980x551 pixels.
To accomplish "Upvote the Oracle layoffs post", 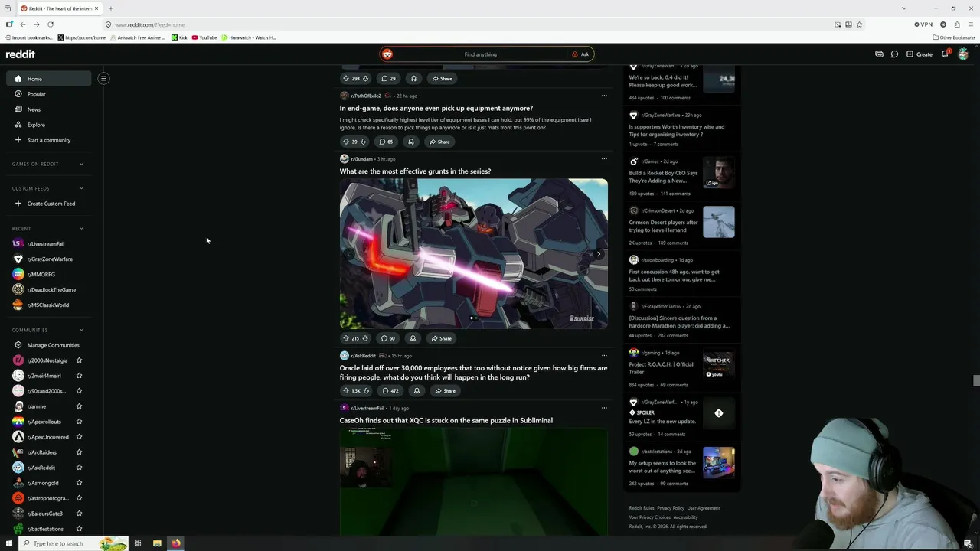I will click(x=345, y=391).
